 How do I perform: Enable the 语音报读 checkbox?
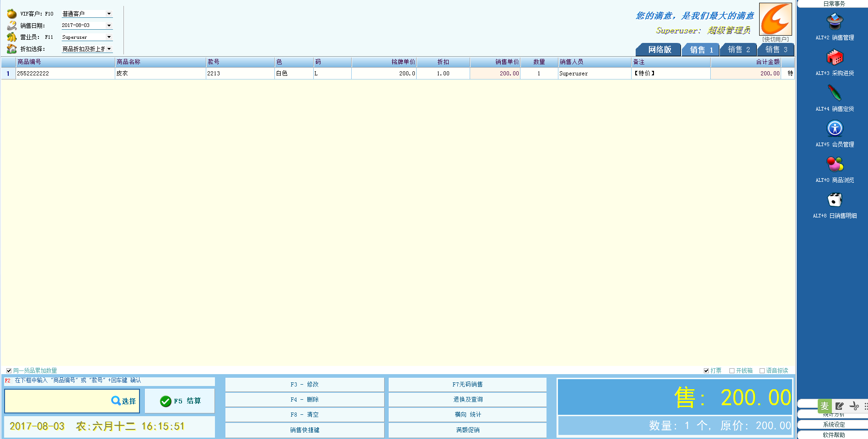[762, 370]
